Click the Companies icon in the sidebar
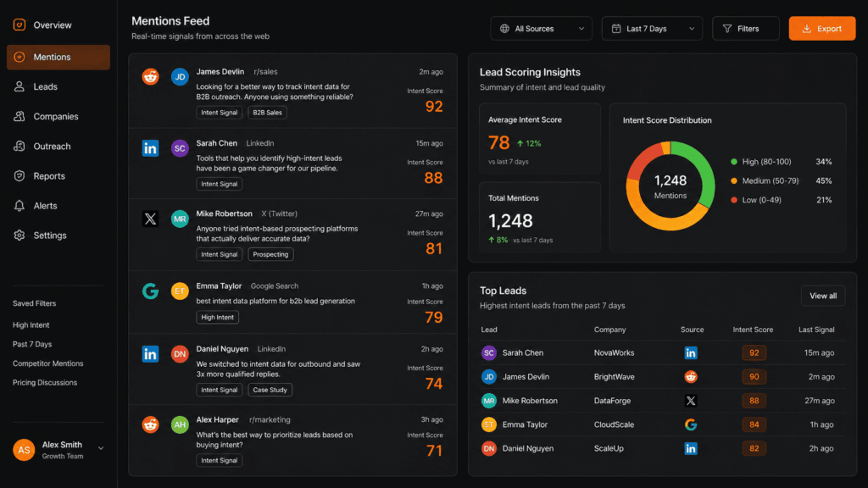The image size is (868, 488). [x=19, y=116]
